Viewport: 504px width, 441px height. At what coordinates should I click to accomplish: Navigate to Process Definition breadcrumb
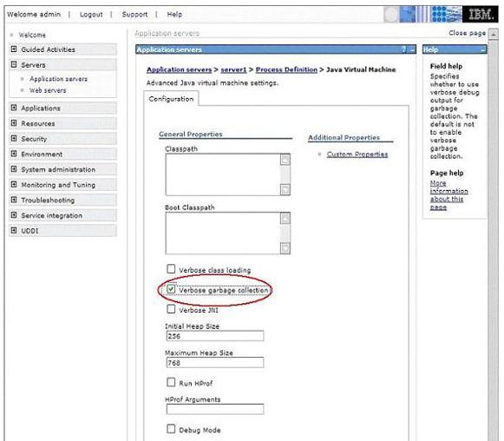(x=286, y=69)
